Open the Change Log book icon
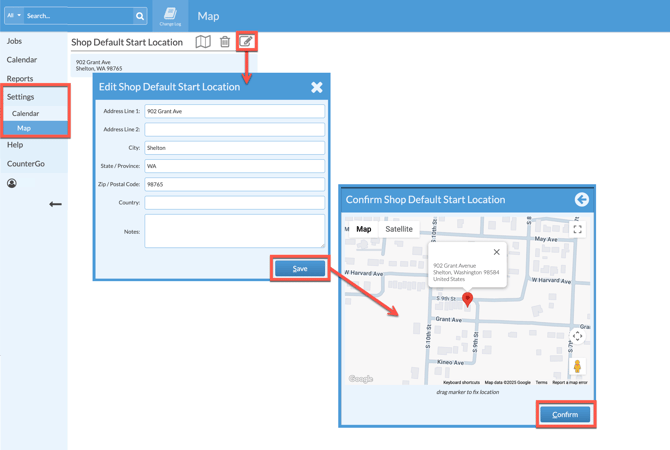Viewport: 670px width, 450px height. click(170, 16)
